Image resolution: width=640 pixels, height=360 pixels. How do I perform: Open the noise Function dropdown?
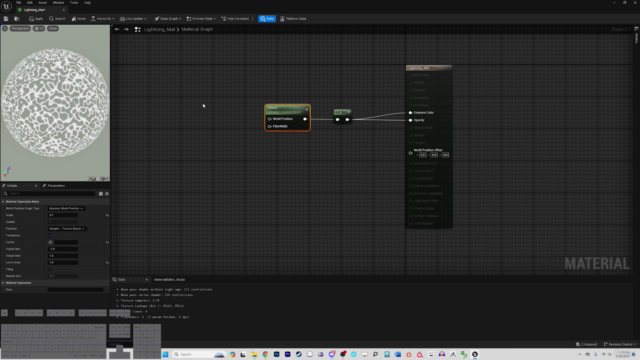[67, 229]
